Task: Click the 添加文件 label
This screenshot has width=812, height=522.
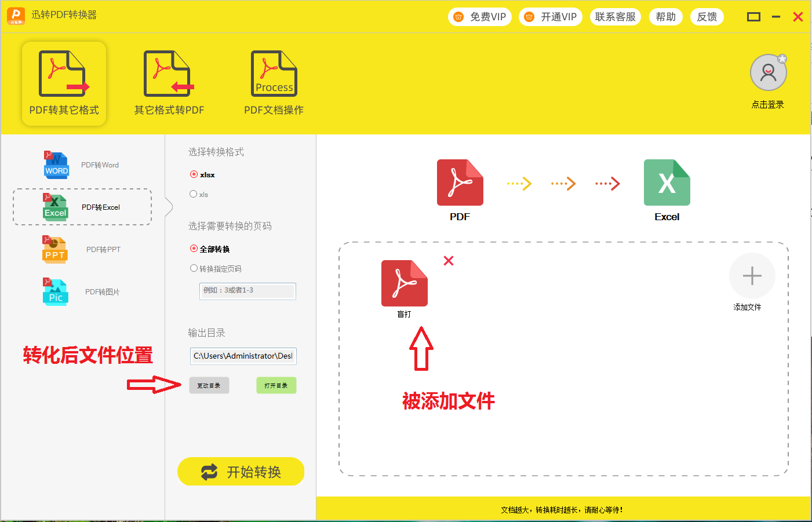Action: coord(747,307)
